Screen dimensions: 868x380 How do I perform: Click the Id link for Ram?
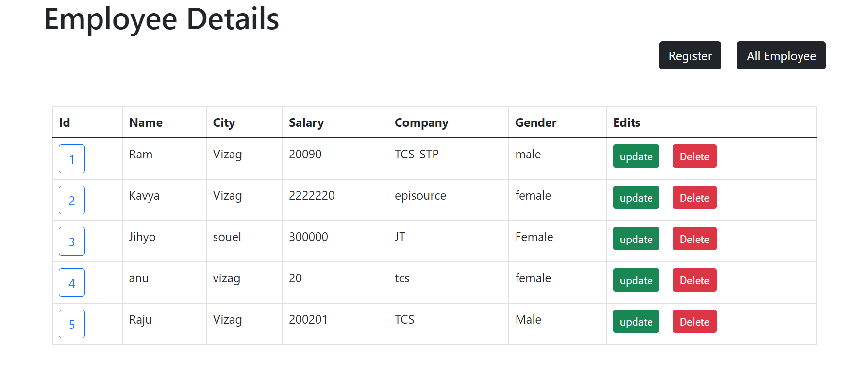pyautogui.click(x=71, y=159)
